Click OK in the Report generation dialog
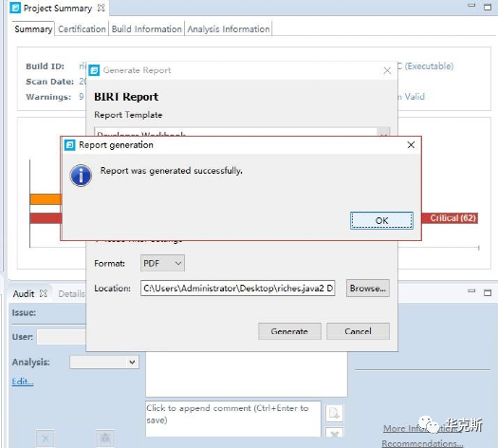This screenshot has height=448, width=498. [x=381, y=220]
